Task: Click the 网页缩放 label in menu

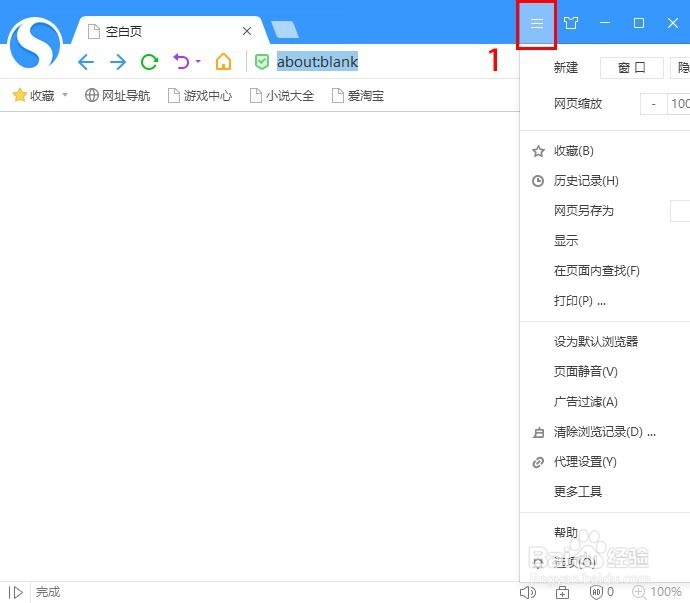Action: click(578, 104)
